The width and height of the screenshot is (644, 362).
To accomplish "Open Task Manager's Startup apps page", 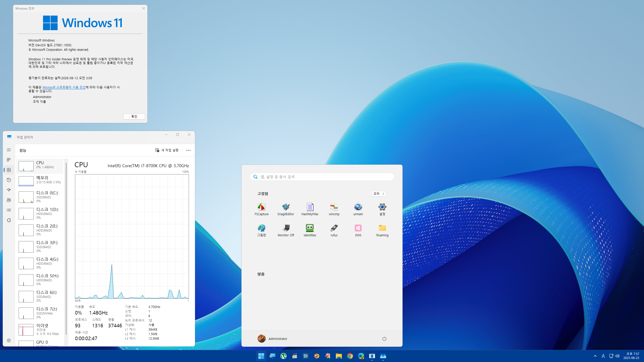I will pyautogui.click(x=9, y=190).
